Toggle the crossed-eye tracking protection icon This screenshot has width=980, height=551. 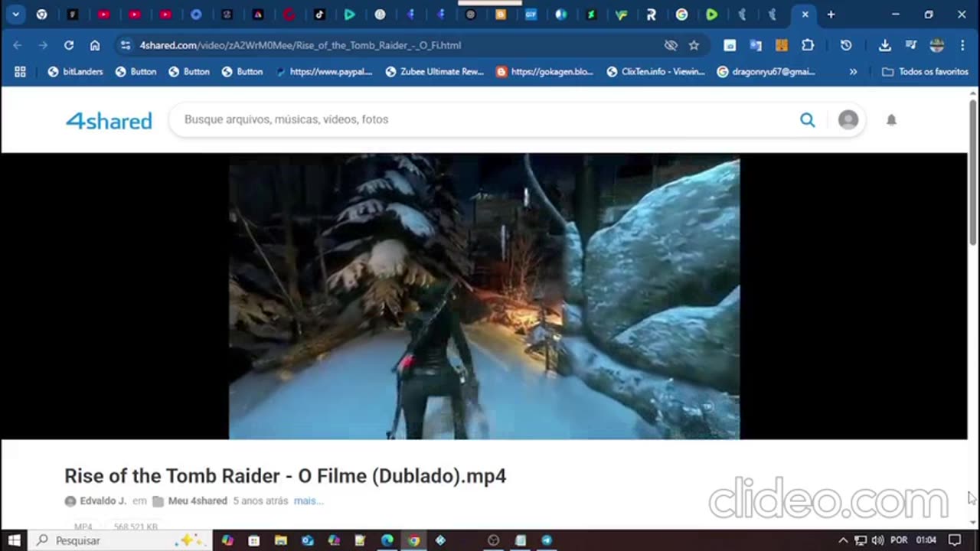coord(671,45)
